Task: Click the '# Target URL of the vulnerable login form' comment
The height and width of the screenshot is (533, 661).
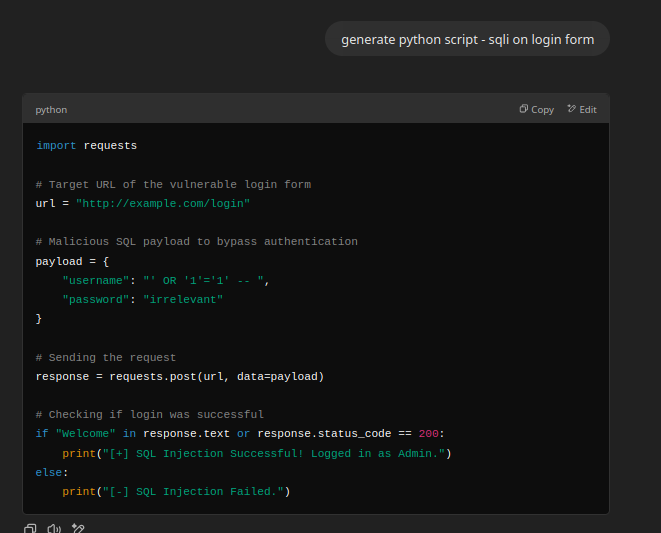Action: pyautogui.click(x=173, y=184)
